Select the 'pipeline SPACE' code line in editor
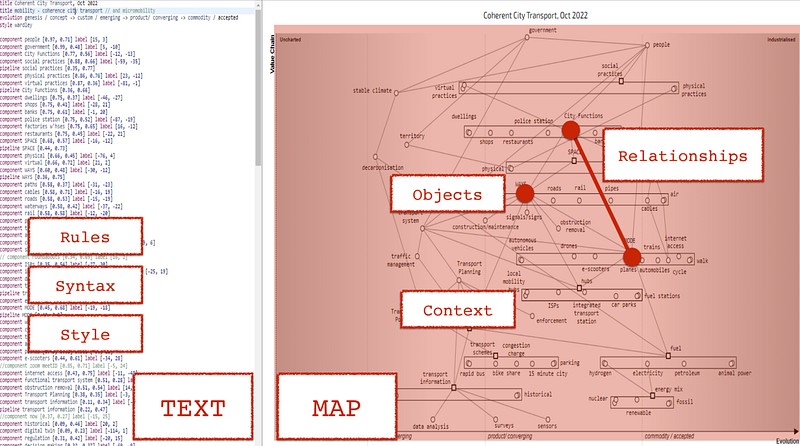 [34, 148]
